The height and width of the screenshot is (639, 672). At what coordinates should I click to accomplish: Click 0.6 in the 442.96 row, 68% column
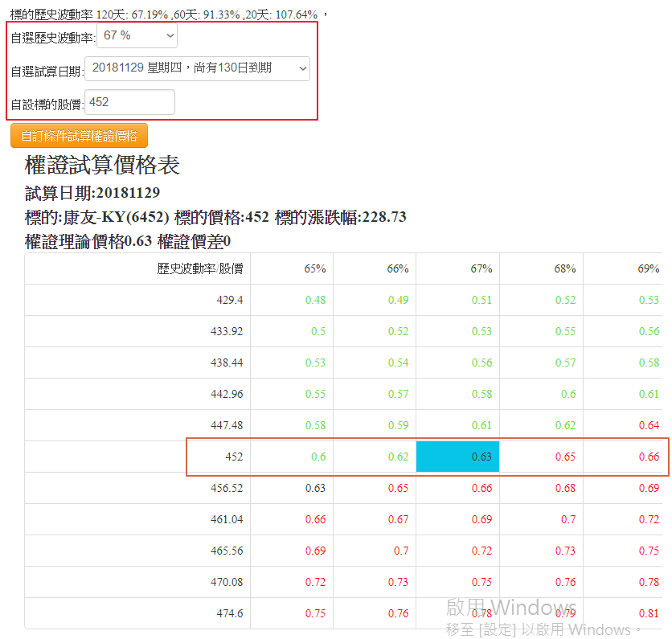(x=568, y=394)
